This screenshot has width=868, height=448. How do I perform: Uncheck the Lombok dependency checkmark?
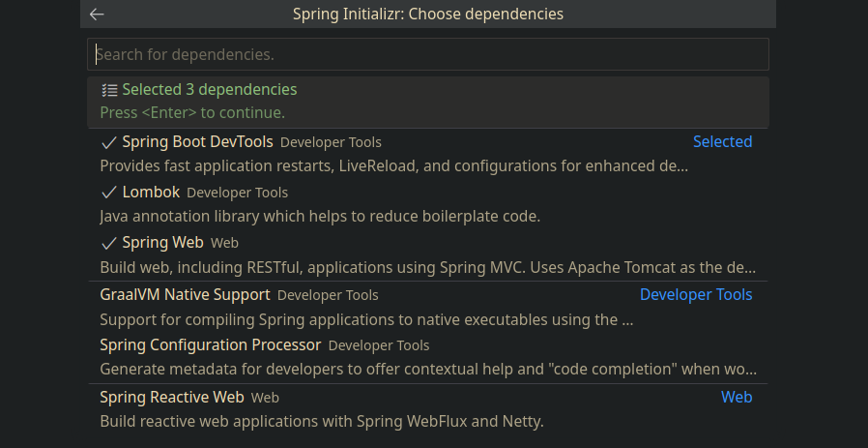tap(109, 193)
